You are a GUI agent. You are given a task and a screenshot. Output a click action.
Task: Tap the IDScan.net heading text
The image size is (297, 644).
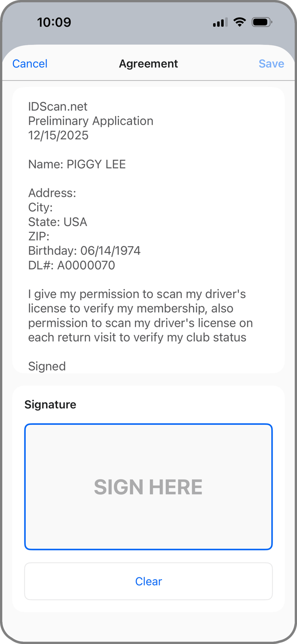(x=58, y=106)
